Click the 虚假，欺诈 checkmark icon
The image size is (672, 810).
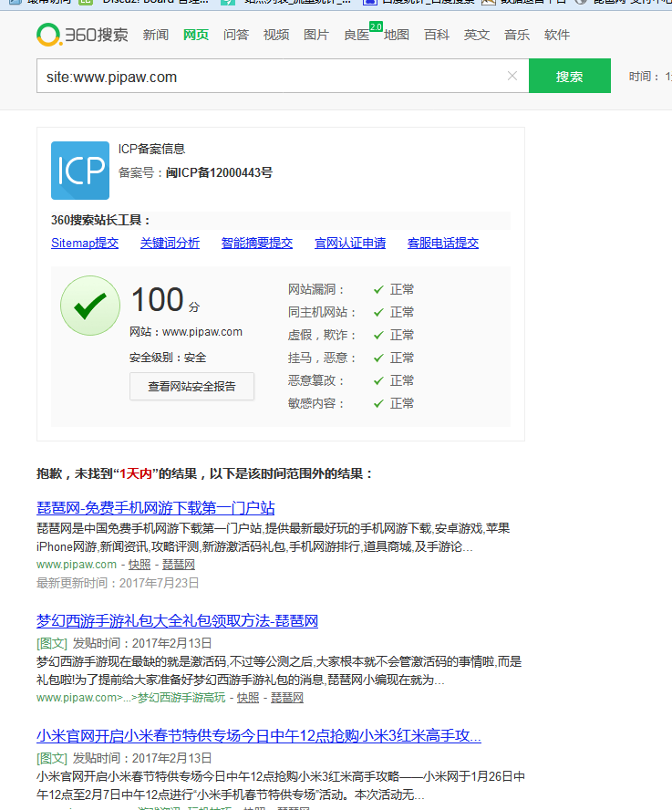(378, 336)
